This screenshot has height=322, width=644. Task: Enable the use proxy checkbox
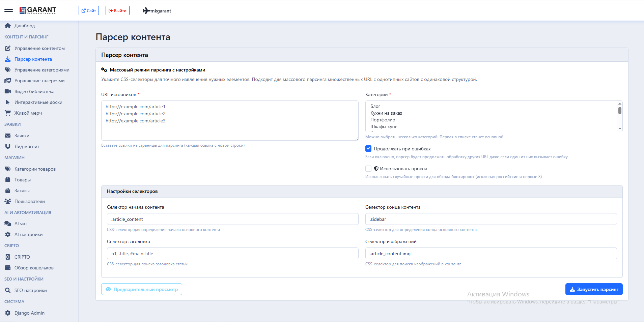[x=368, y=169]
